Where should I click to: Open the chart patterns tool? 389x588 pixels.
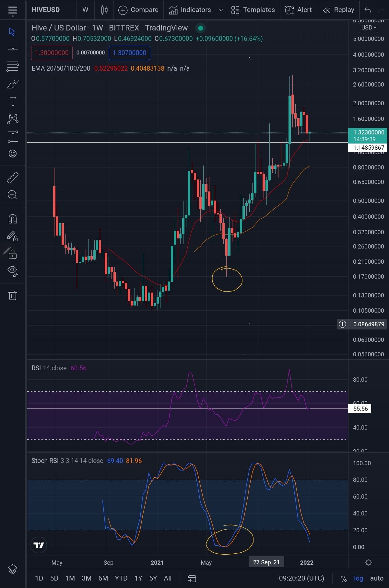point(12,119)
